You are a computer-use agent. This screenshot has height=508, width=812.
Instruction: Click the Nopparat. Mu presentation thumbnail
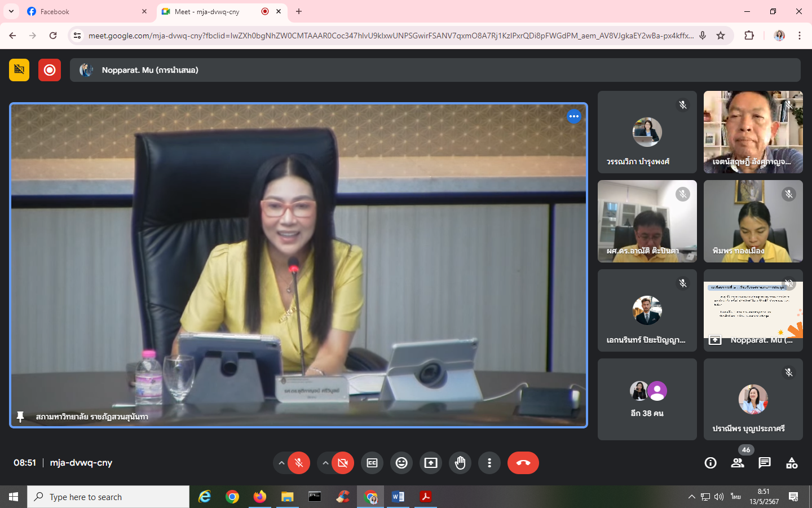753,310
